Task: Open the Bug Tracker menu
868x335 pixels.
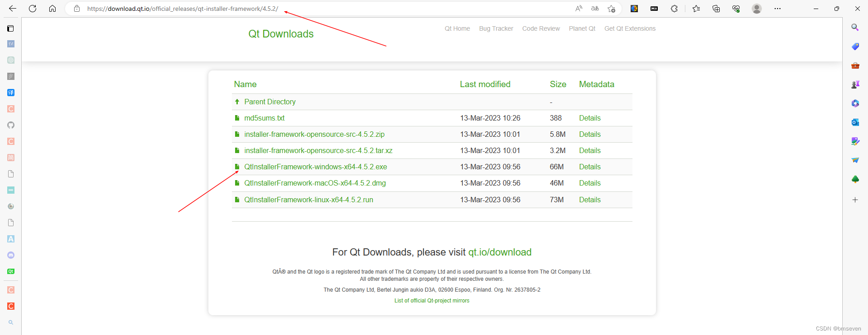Action: pos(496,28)
